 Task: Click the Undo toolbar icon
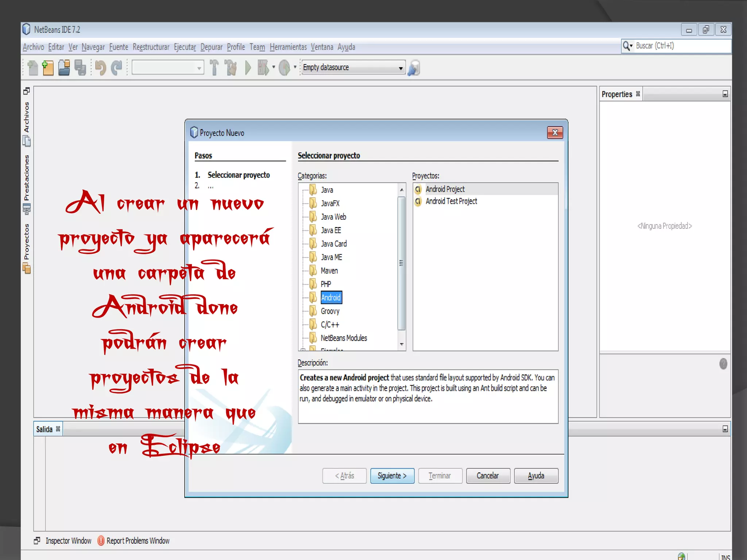[x=100, y=68]
